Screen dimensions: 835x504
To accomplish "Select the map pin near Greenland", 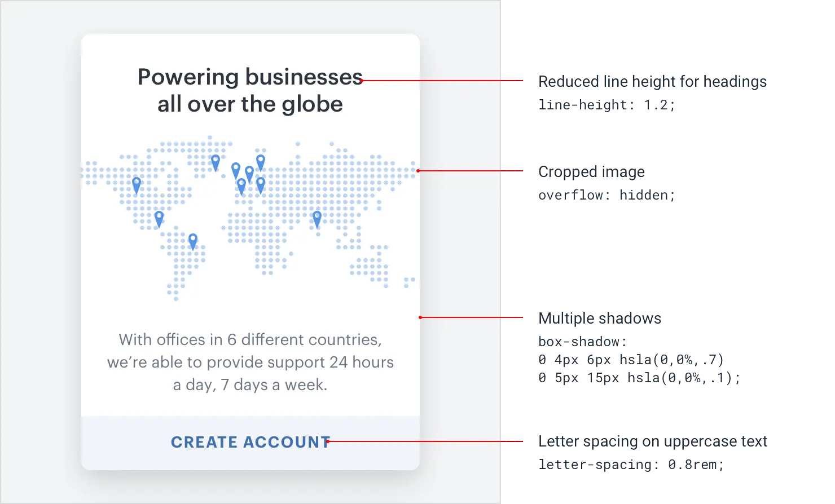I will pos(216,162).
